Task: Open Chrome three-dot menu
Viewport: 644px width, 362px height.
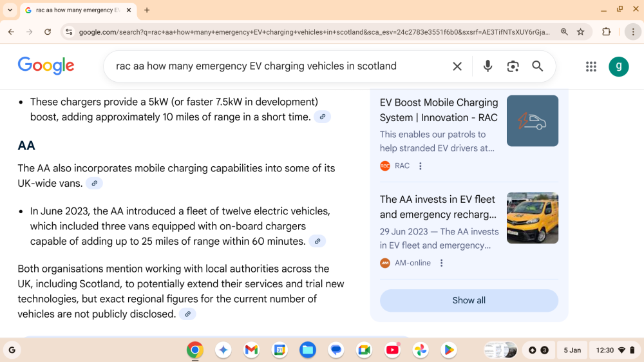Action: pyautogui.click(x=633, y=32)
